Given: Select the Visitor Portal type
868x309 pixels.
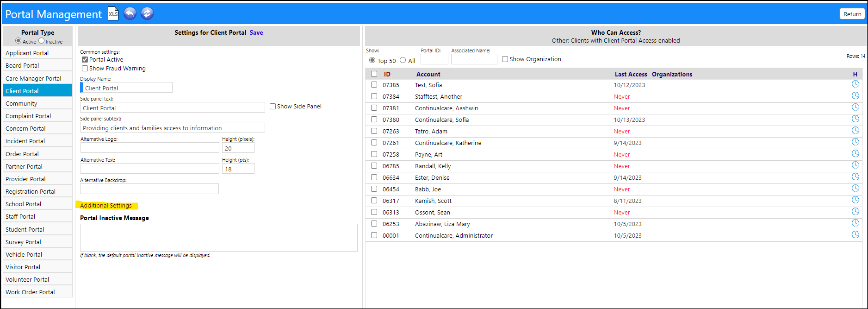Looking at the screenshot, I should point(37,267).
